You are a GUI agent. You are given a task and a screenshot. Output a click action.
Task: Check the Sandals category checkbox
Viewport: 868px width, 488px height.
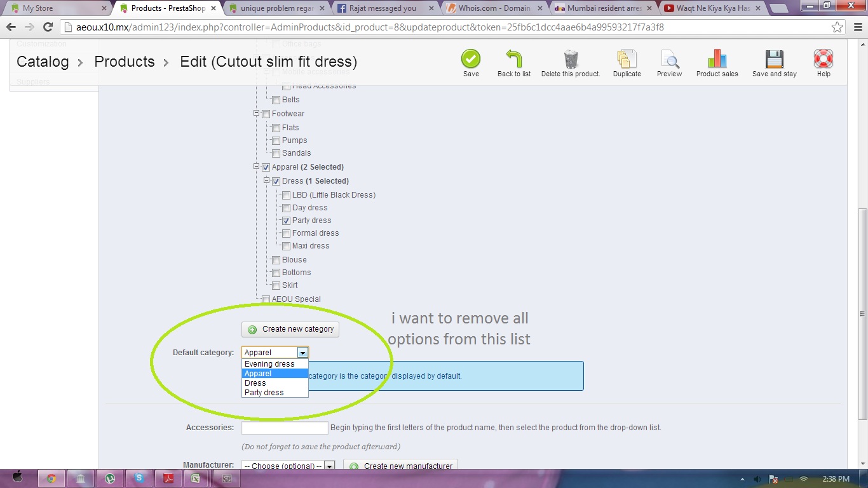click(x=276, y=153)
